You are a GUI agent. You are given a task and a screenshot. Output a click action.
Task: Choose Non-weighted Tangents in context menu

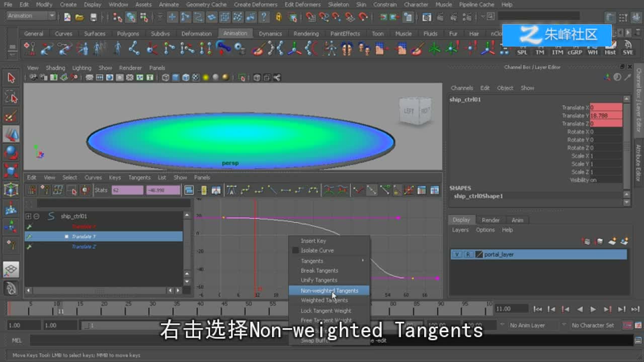point(329,291)
